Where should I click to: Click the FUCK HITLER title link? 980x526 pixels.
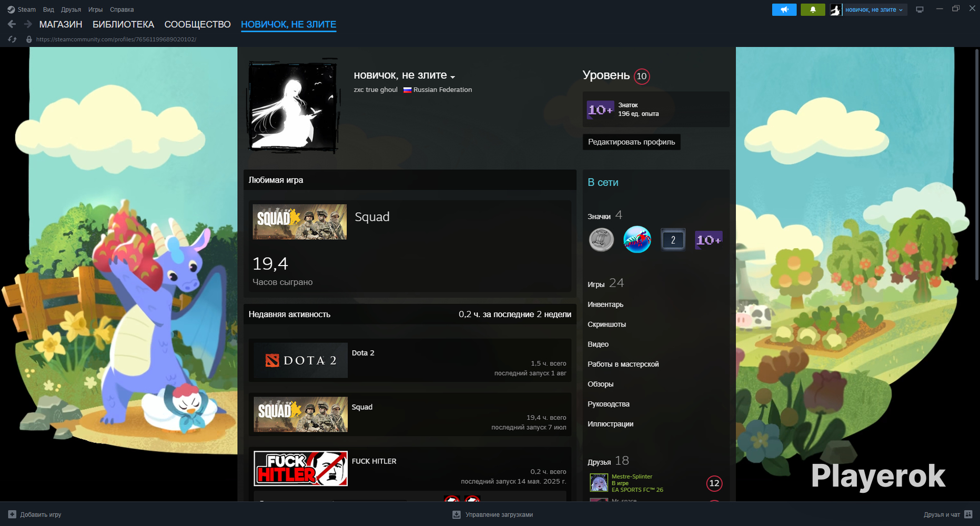coord(374,461)
